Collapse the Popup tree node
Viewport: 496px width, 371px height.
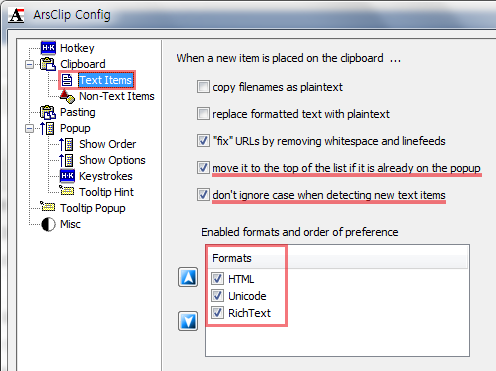29,128
